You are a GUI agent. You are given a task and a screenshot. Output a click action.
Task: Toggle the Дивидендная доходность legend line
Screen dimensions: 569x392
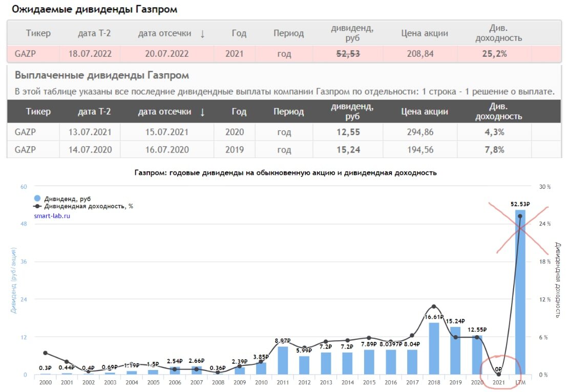click(37, 206)
